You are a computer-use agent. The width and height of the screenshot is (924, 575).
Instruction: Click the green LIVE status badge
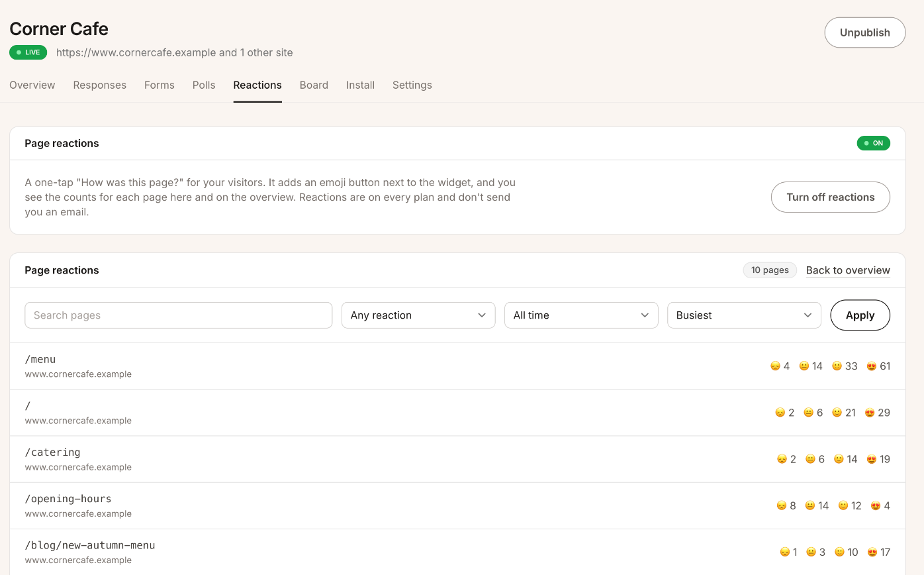pos(28,52)
